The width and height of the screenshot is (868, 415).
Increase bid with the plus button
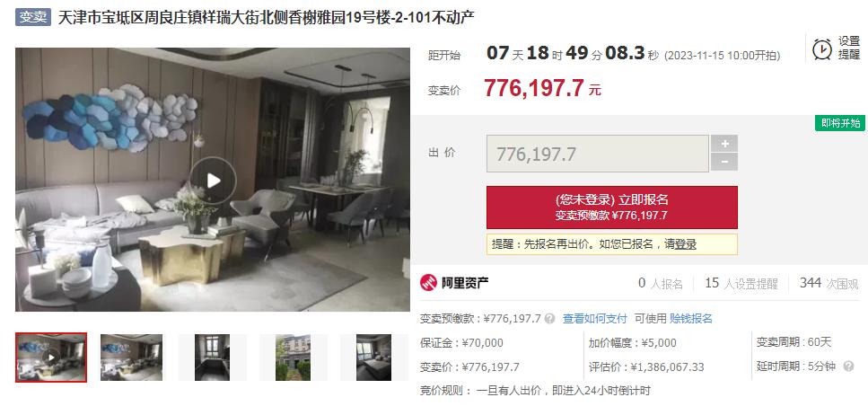[724, 144]
